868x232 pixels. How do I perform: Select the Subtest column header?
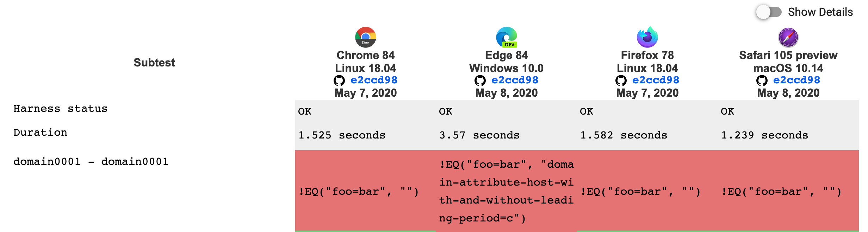[x=154, y=63]
